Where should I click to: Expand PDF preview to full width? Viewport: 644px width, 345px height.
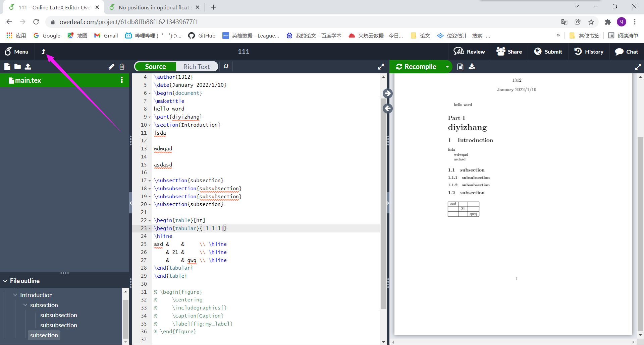tap(638, 67)
